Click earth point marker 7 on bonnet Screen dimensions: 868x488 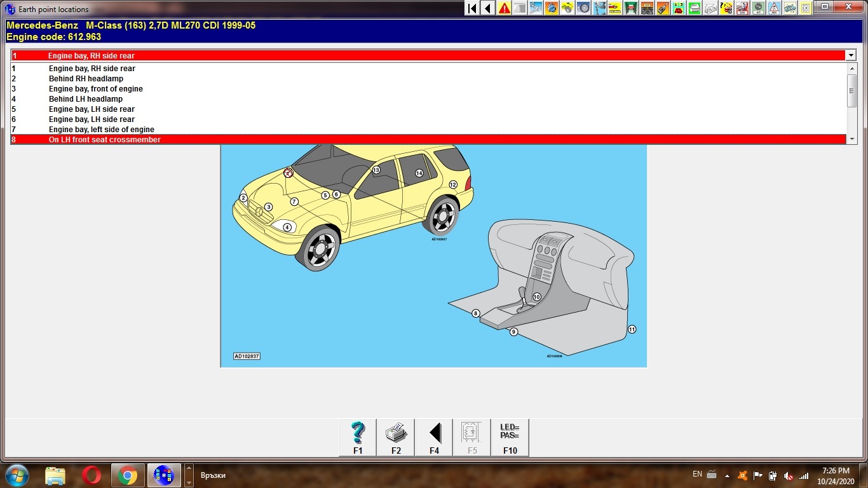click(294, 201)
